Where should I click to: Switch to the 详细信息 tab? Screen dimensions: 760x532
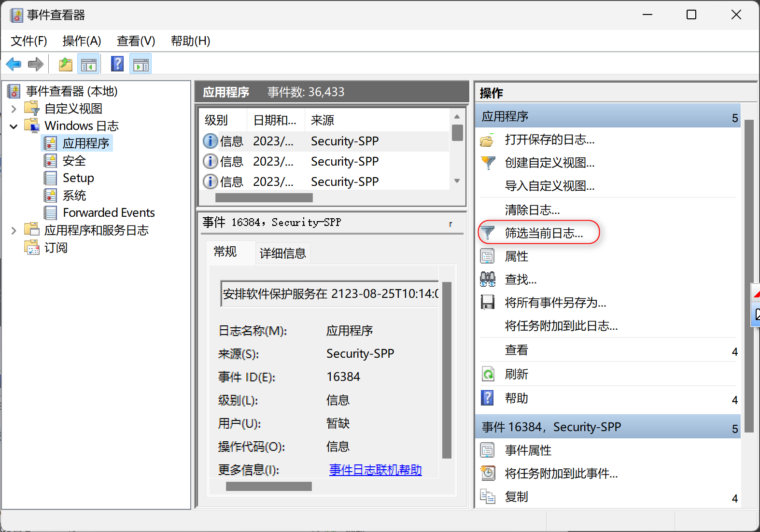click(x=283, y=253)
